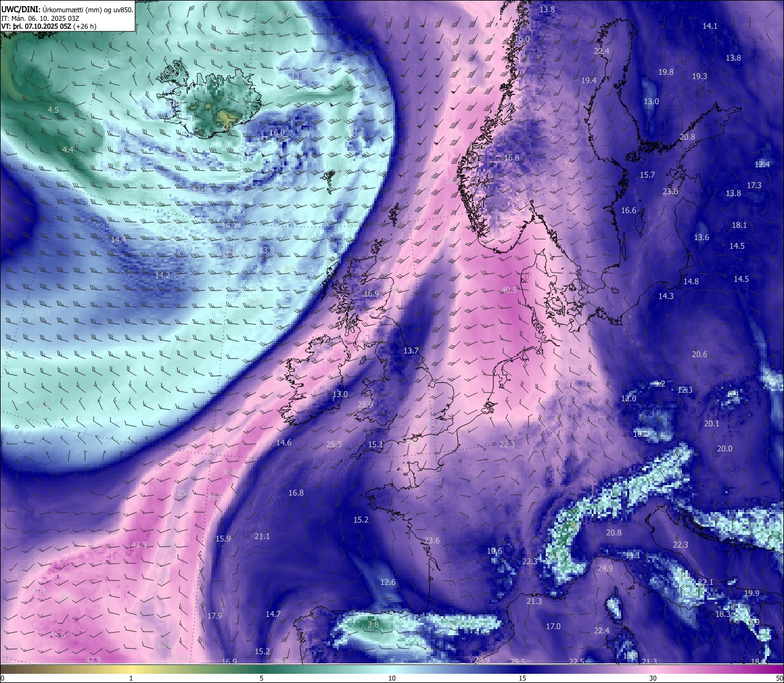Click the 20.1 value label
Viewport: 784px width, 683px height.
(711, 423)
